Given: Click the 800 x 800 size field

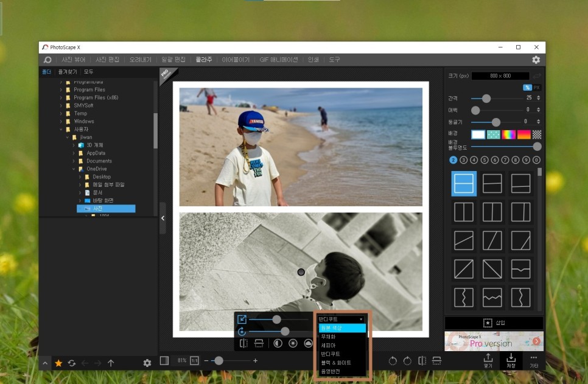Looking at the screenshot, I should [x=500, y=75].
